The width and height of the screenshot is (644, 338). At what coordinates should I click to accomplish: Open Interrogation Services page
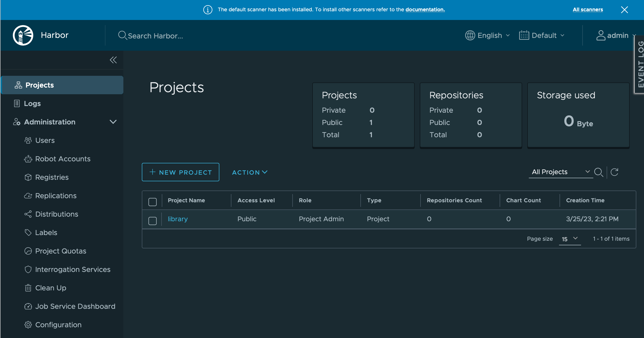73,269
